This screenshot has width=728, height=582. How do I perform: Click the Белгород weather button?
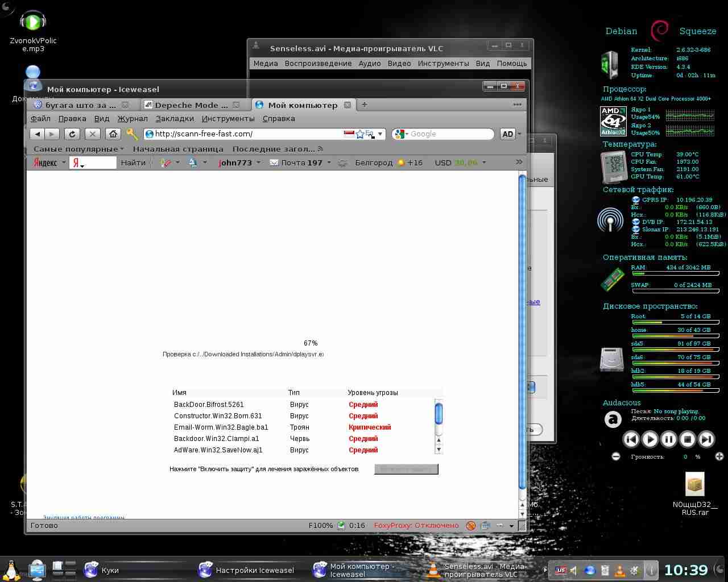point(388,163)
